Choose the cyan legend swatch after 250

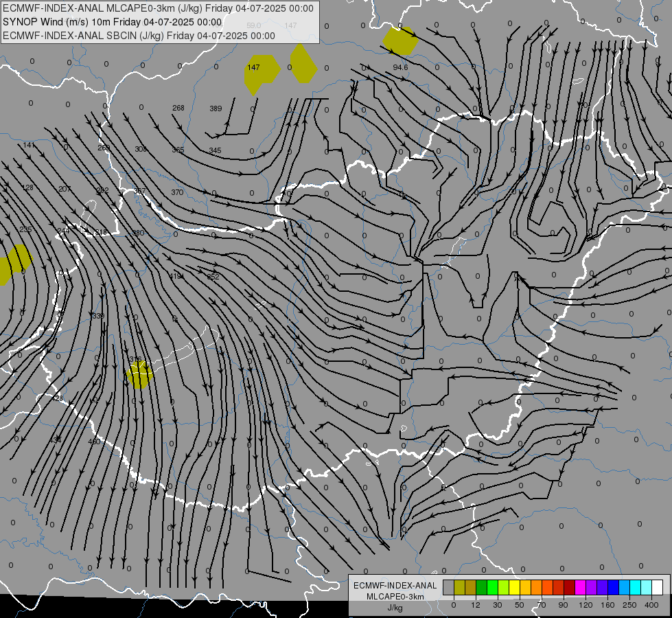[635, 588]
